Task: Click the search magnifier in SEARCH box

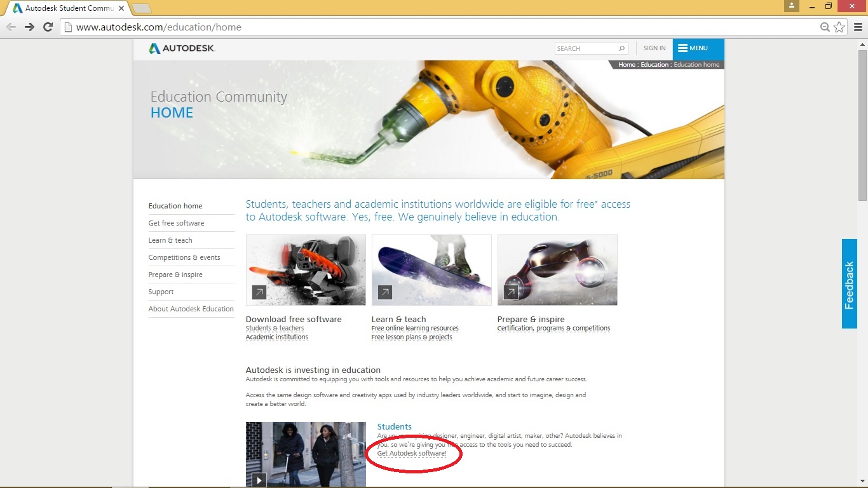Action: (621, 48)
